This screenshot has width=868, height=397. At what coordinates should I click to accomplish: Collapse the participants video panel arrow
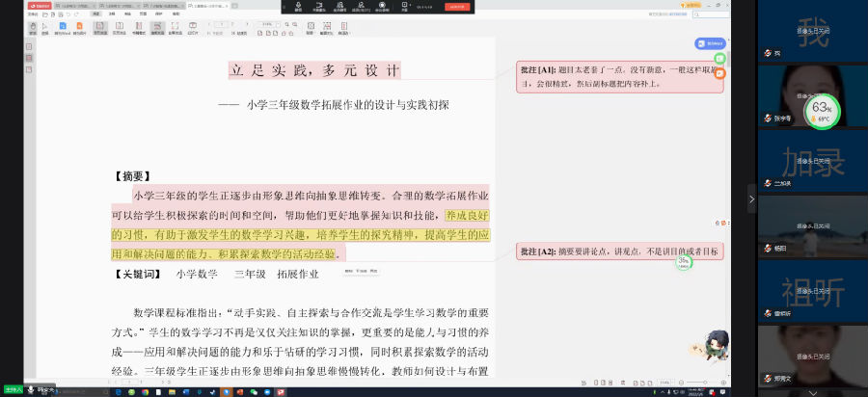click(752, 198)
